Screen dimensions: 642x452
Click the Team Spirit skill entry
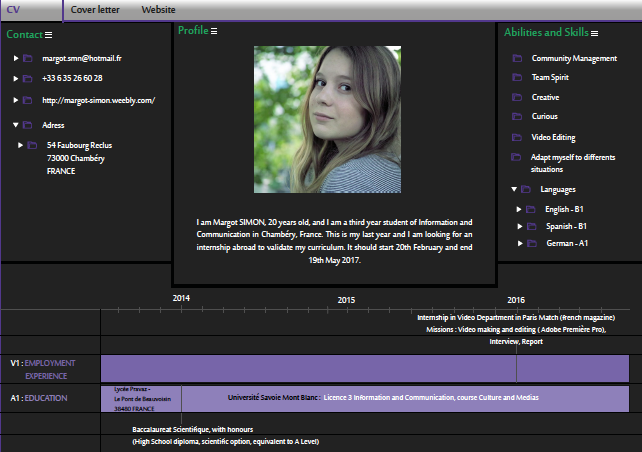pyautogui.click(x=550, y=77)
